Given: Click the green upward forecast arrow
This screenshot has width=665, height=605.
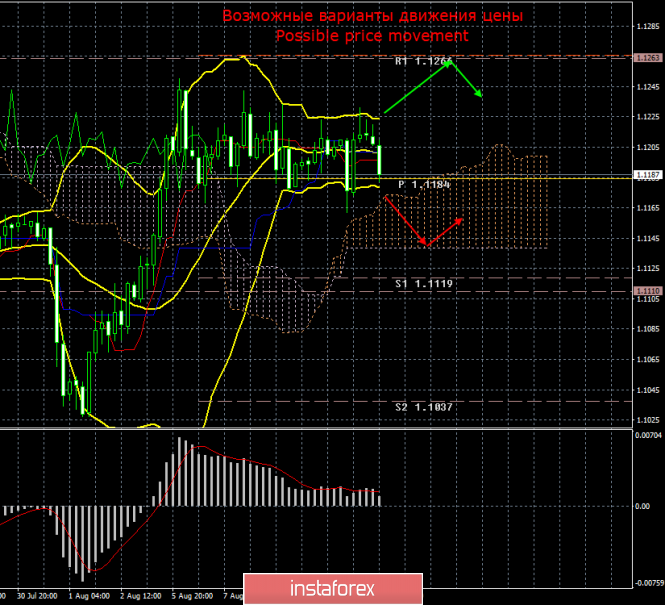Looking at the screenshot, I should coord(418,88).
